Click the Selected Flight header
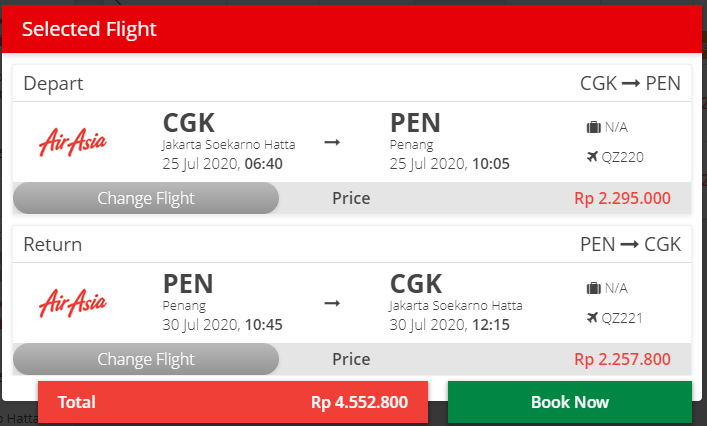The width and height of the screenshot is (707, 426). [x=89, y=29]
